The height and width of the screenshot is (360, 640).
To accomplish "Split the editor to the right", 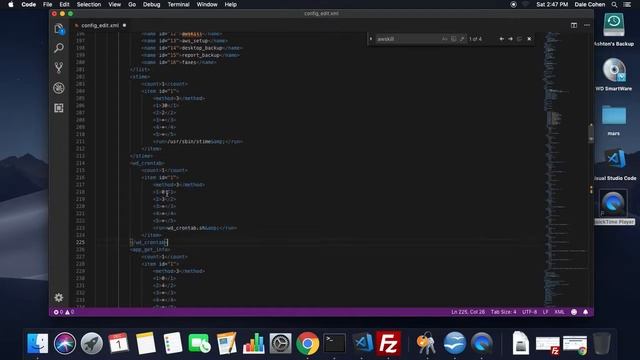I will coord(574,25).
